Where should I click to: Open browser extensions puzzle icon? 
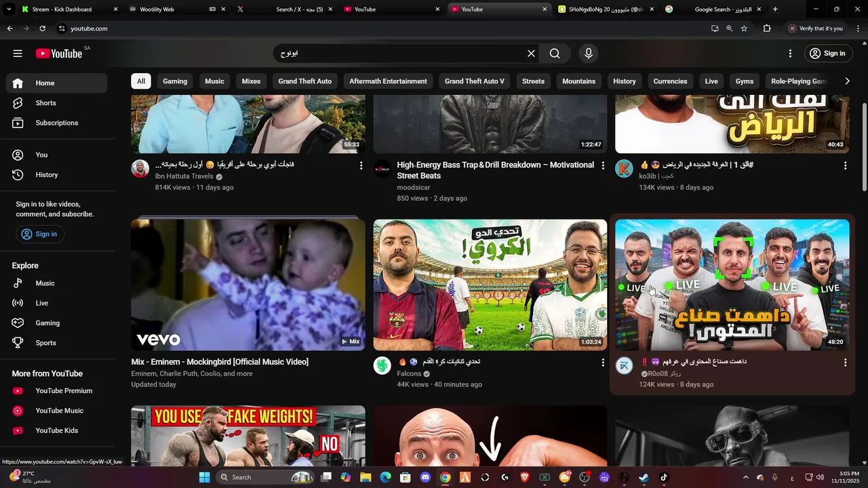[x=767, y=28]
